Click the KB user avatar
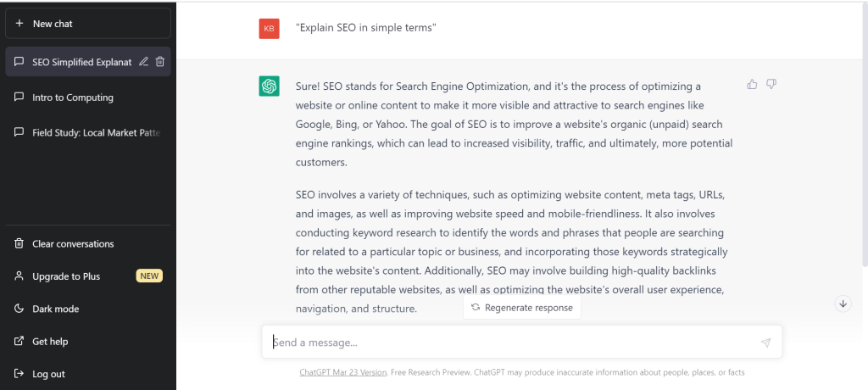This screenshot has height=390, width=868. tap(269, 28)
